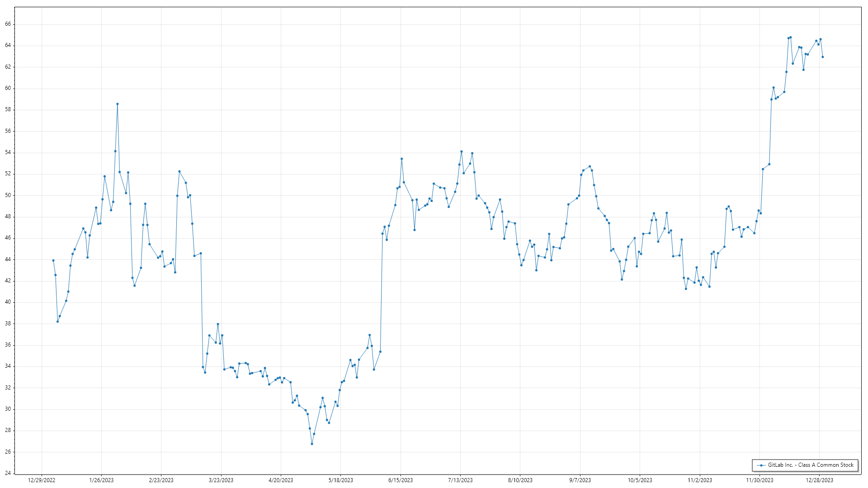Click the 11/30/2023 x-axis label

pos(759,480)
